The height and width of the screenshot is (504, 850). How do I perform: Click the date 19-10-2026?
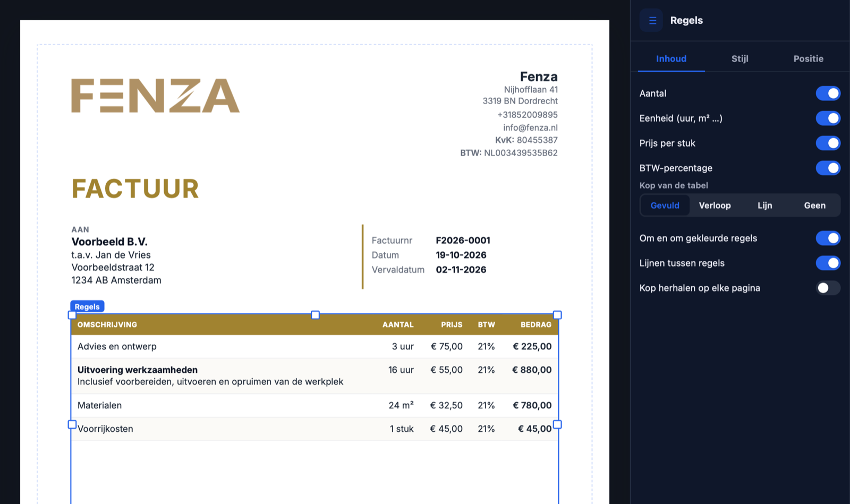461,255
